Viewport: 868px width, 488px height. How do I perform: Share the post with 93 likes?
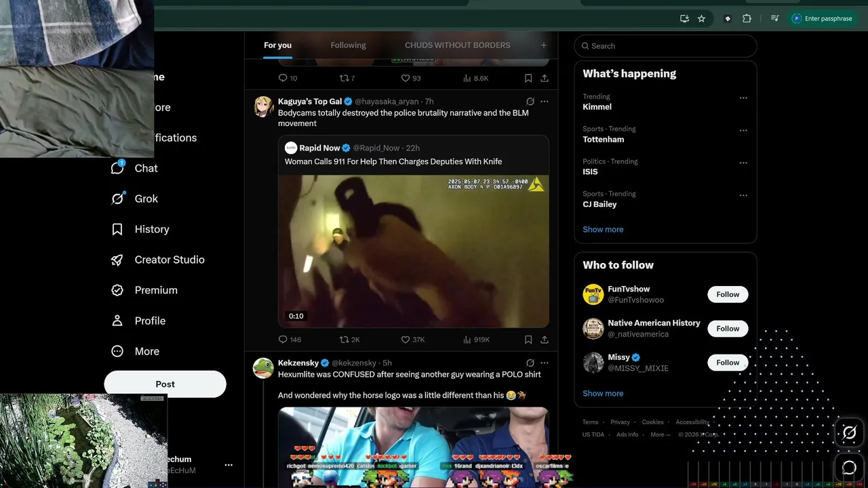545,78
